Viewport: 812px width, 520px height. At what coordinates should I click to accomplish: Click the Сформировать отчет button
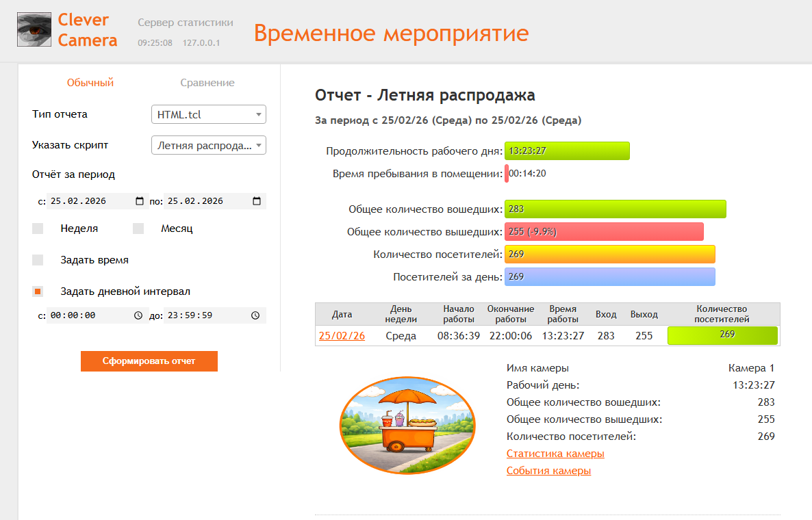point(149,361)
